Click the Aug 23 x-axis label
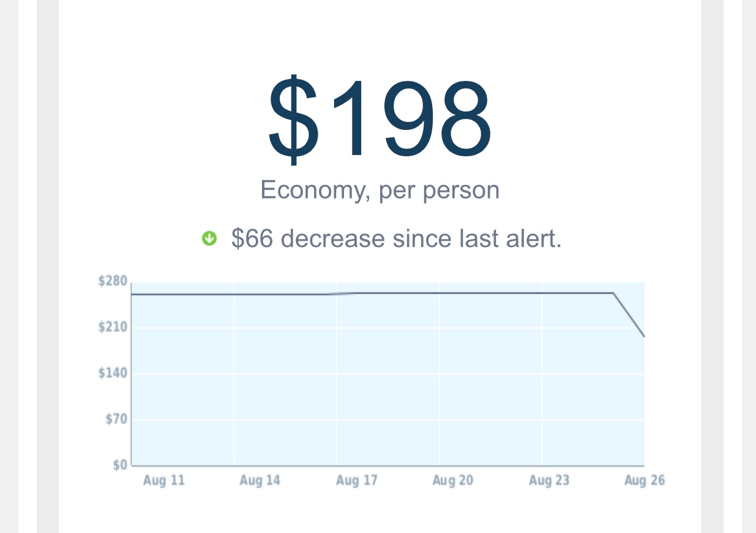756x533 pixels. pyautogui.click(x=549, y=481)
